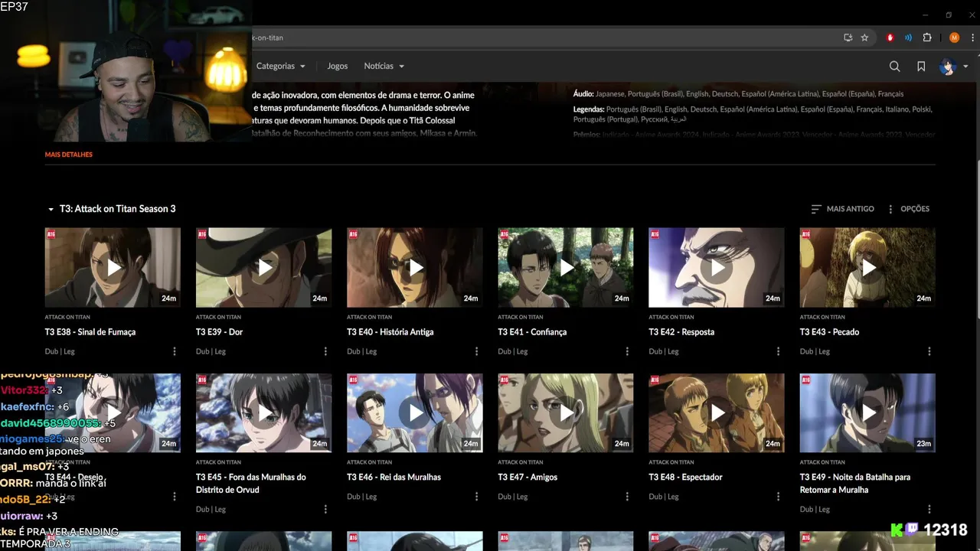Open the browser extensions puzzle icon
Image resolution: width=980 pixels, height=551 pixels.
tap(927, 37)
